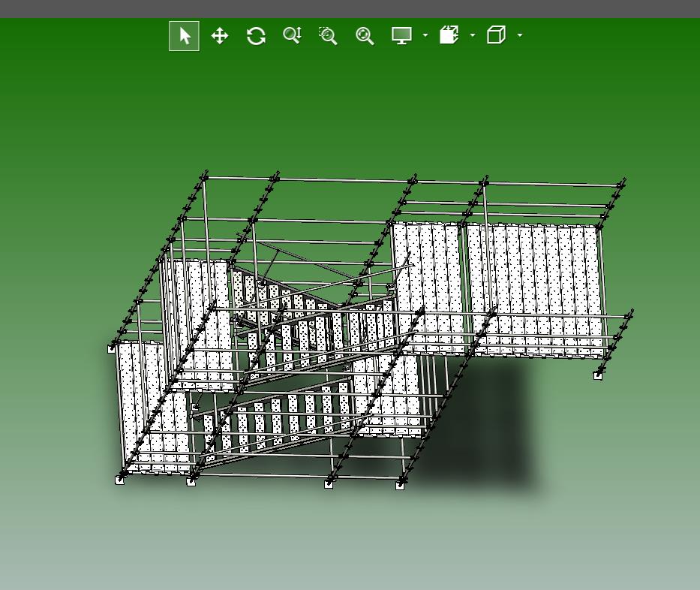Select the arrow pointer tool
The image size is (700, 590).
(184, 36)
